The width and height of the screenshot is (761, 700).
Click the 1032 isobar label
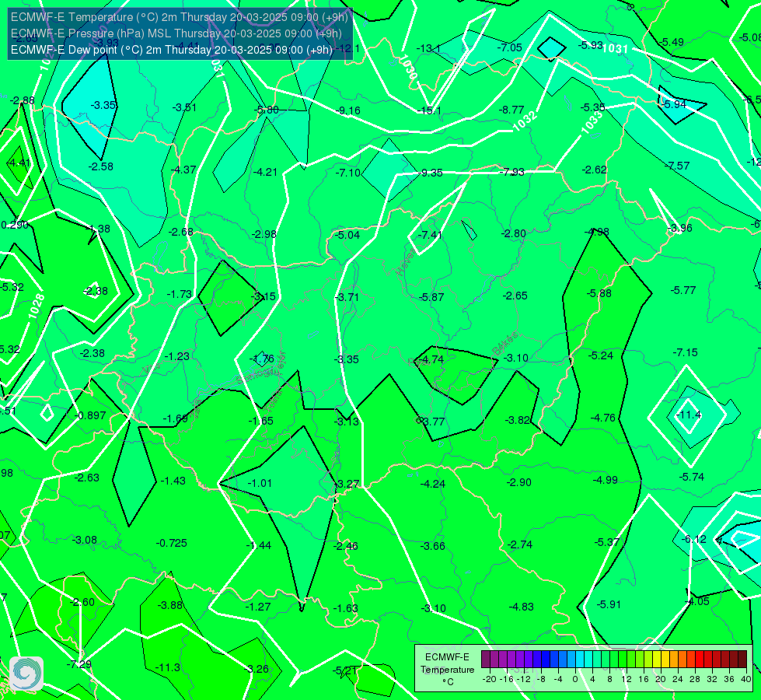pyautogui.click(x=525, y=121)
